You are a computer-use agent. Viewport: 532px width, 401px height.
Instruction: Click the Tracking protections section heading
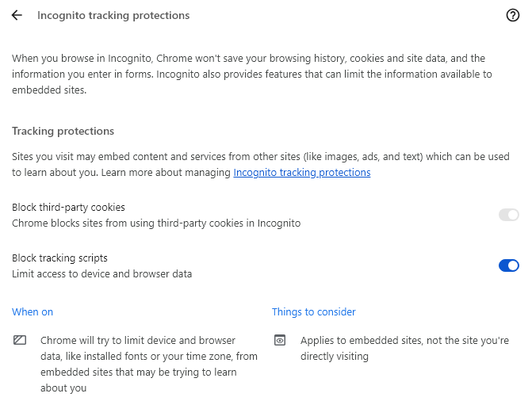click(63, 131)
